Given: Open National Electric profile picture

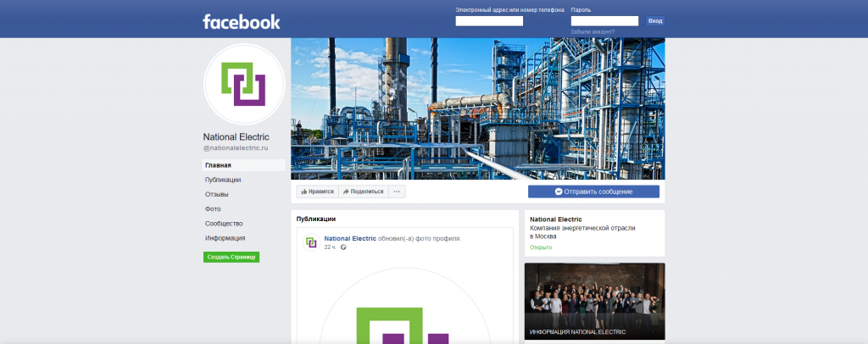Looking at the screenshot, I should [244, 84].
